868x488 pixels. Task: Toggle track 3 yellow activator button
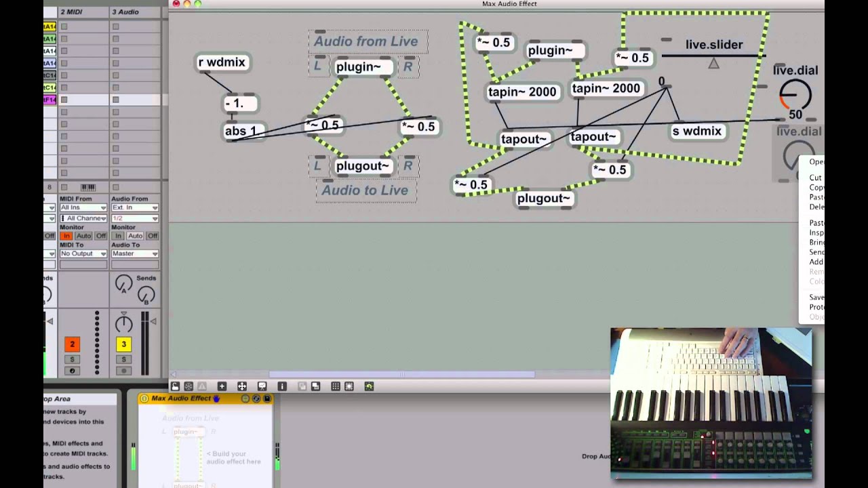click(123, 344)
